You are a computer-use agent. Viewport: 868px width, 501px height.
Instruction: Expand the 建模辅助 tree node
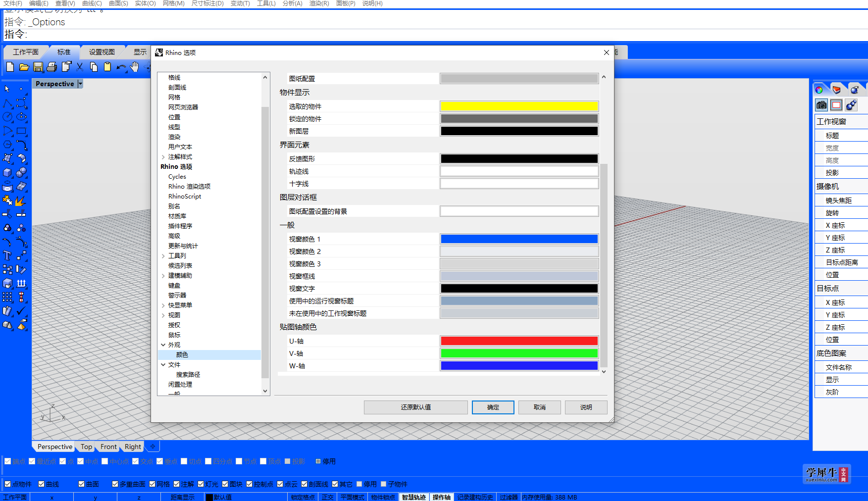163,276
